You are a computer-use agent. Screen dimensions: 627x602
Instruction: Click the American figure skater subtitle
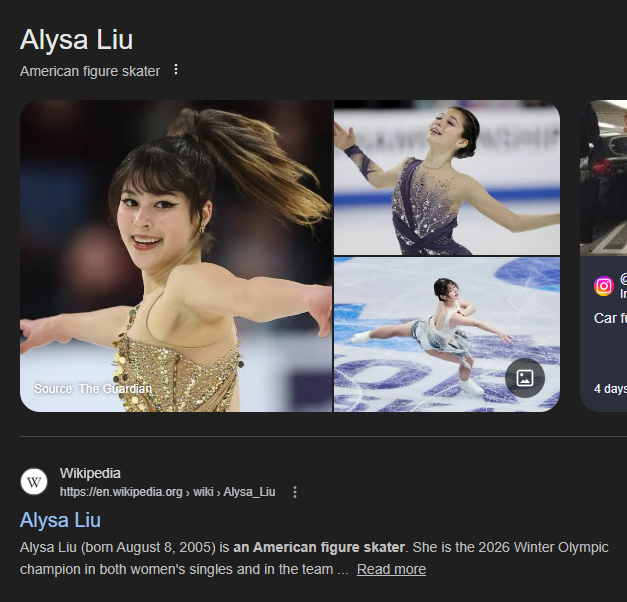pyautogui.click(x=90, y=71)
